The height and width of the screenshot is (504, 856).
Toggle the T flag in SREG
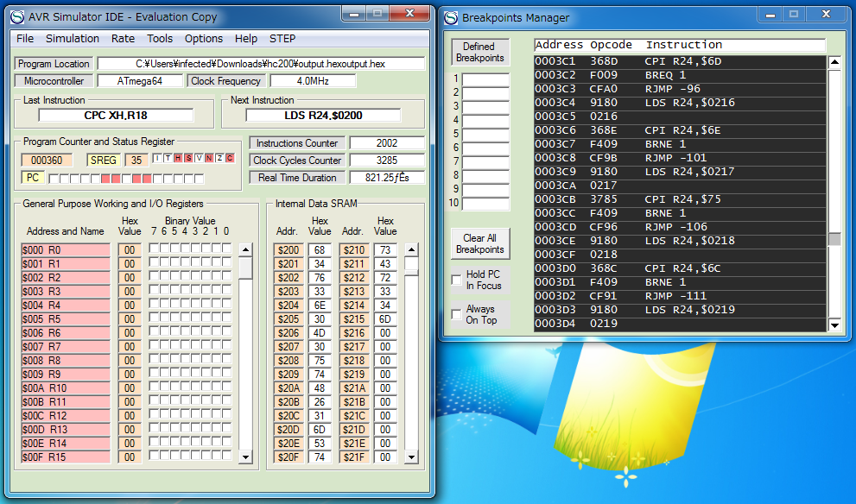tap(168, 158)
